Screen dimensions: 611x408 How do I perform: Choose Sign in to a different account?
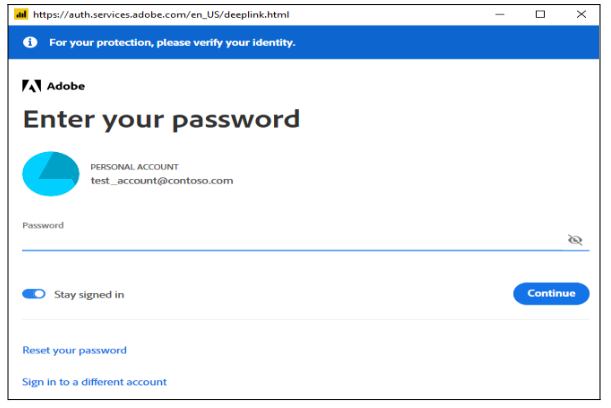click(94, 382)
